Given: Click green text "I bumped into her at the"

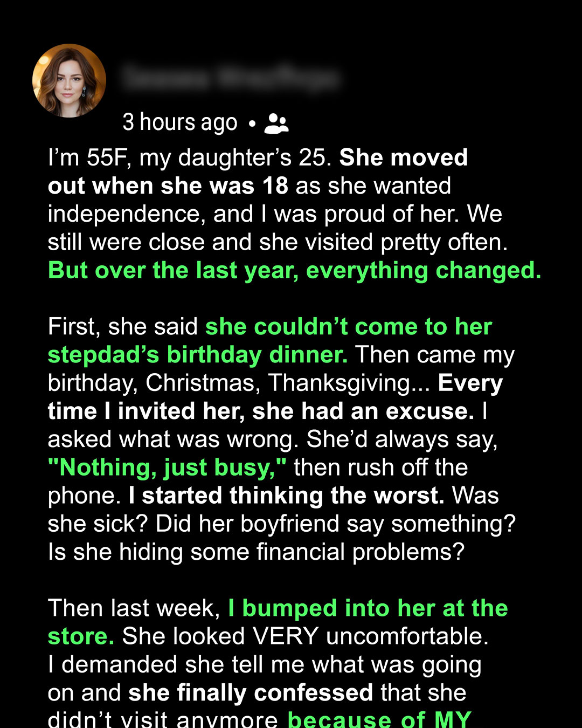Looking at the screenshot, I should tap(368, 608).
